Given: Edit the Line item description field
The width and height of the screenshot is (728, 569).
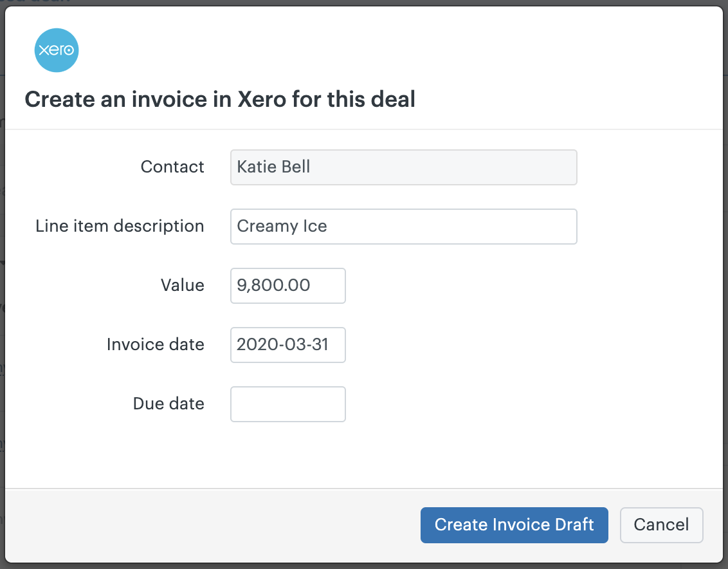Looking at the screenshot, I should pos(403,227).
